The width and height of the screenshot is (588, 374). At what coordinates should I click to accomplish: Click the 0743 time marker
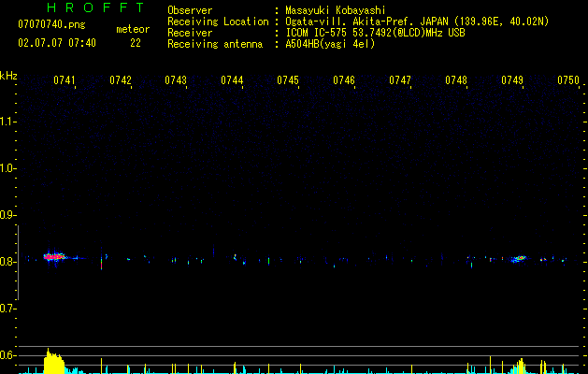(176, 80)
